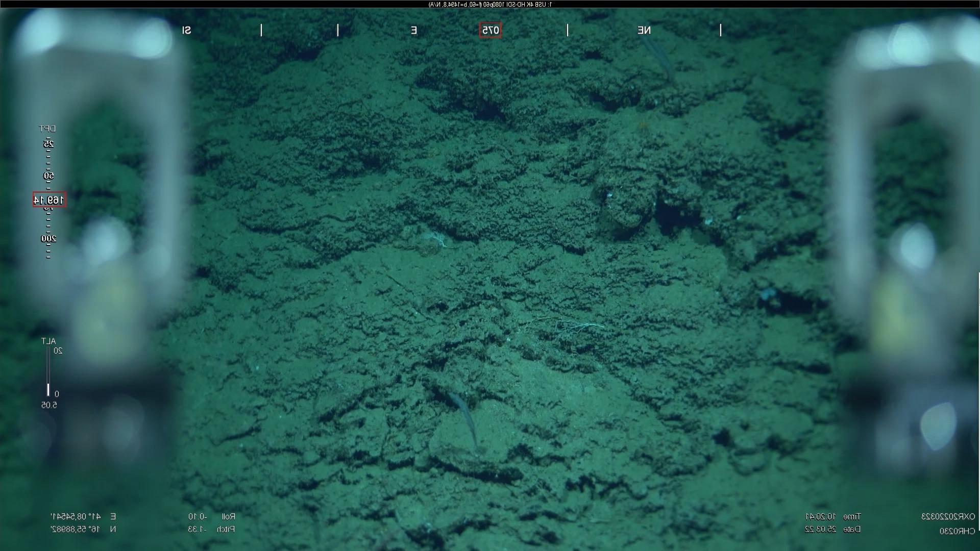
Task: Click the -0.10 roll value
Action: click(x=198, y=516)
